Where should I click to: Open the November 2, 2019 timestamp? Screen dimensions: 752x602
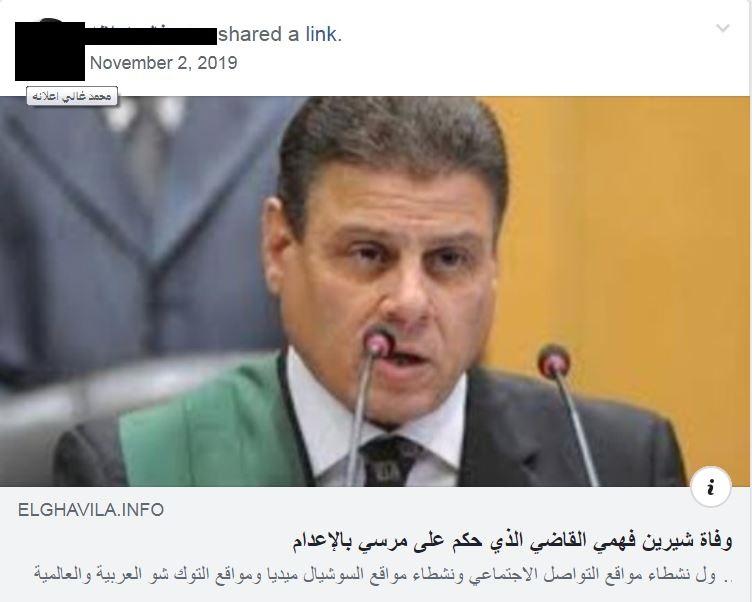click(x=164, y=63)
